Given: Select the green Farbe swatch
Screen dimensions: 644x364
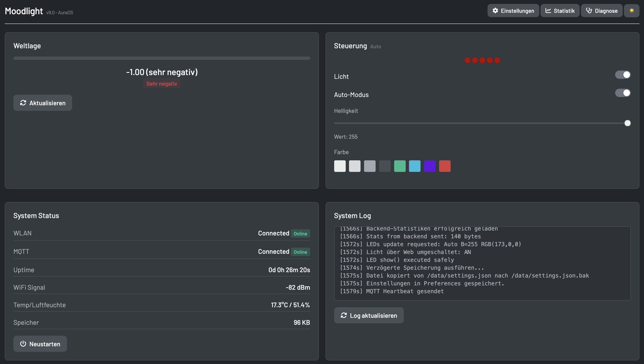Looking at the screenshot, I should click(x=400, y=166).
